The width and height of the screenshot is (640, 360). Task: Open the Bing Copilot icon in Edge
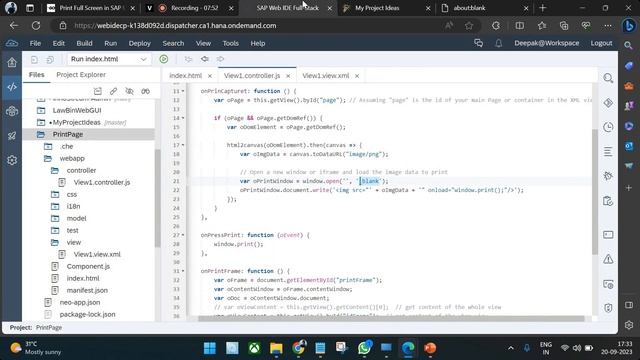(x=629, y=26)
